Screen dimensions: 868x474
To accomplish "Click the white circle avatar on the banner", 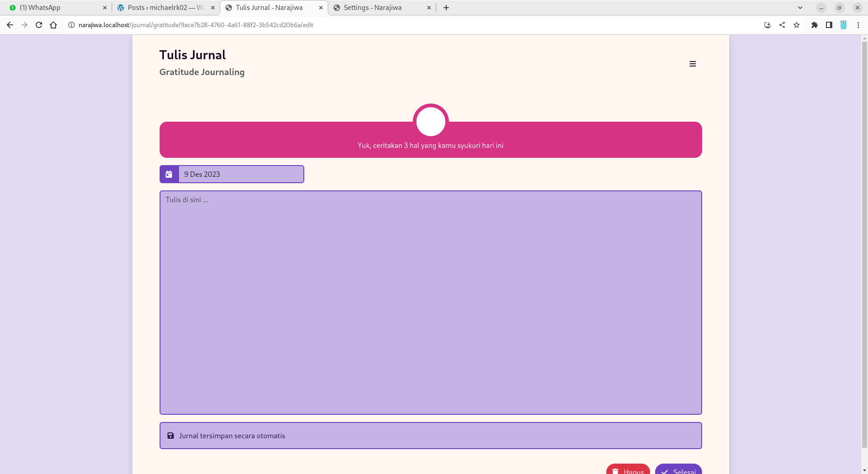I will 430,121.
